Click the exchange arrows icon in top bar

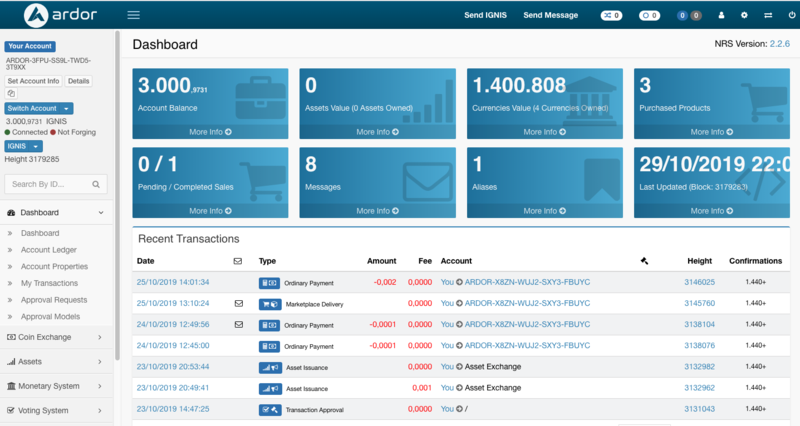tap(767, 15)
